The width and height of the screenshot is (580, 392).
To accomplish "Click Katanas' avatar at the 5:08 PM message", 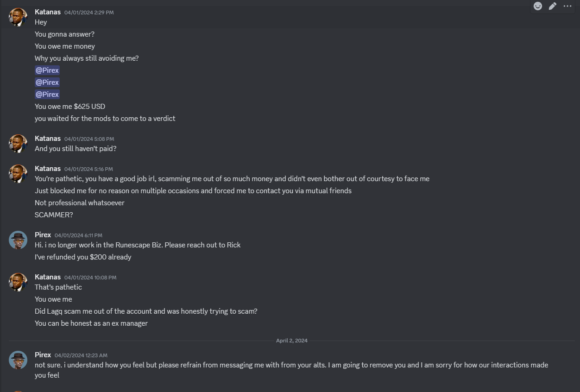I will (18, 144).
